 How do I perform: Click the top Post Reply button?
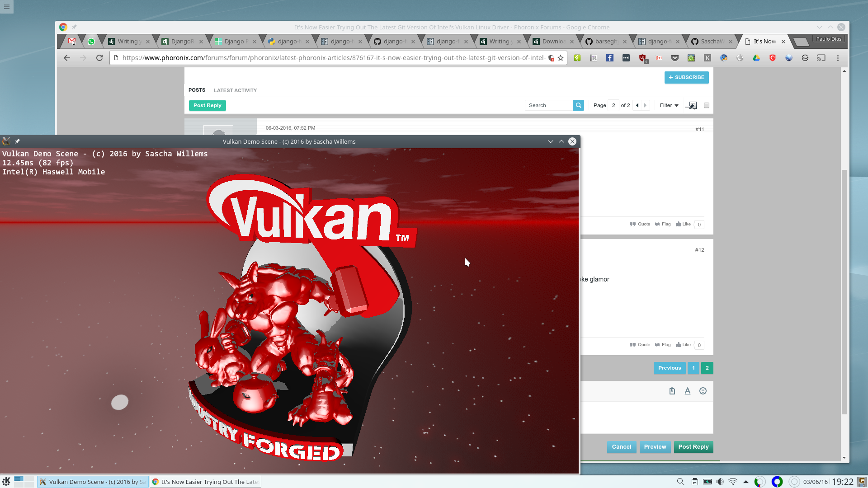pyautogui.click(x=208, y=105)
